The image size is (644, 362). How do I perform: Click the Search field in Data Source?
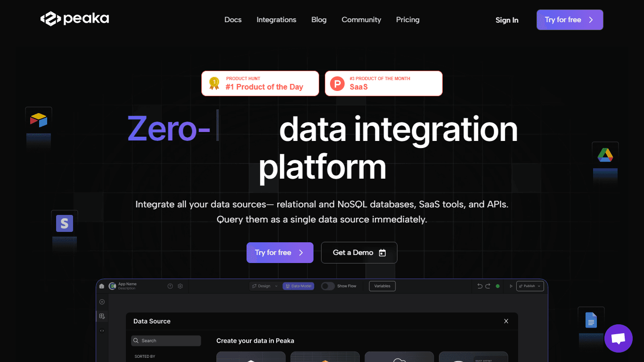(x=166, y=341)
